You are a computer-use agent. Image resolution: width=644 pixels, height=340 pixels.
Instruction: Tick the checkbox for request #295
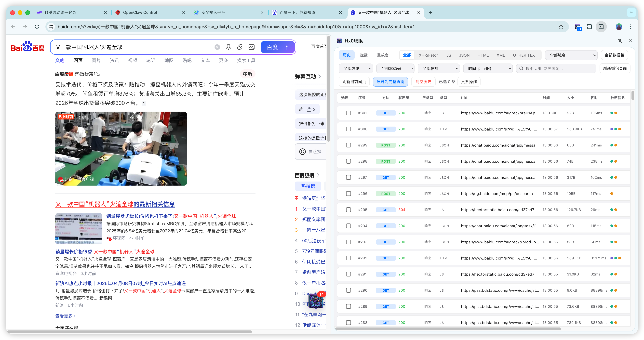tap(348, 210)
